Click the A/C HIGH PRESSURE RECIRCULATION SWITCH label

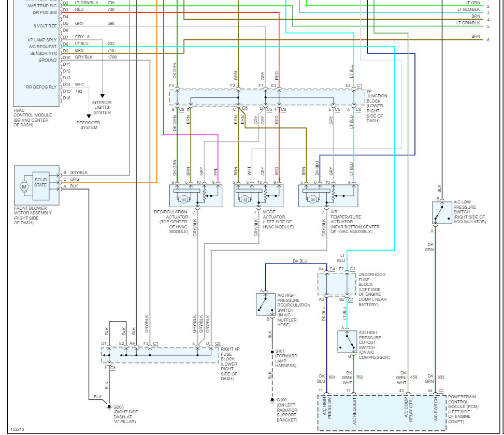coord(294,310)
